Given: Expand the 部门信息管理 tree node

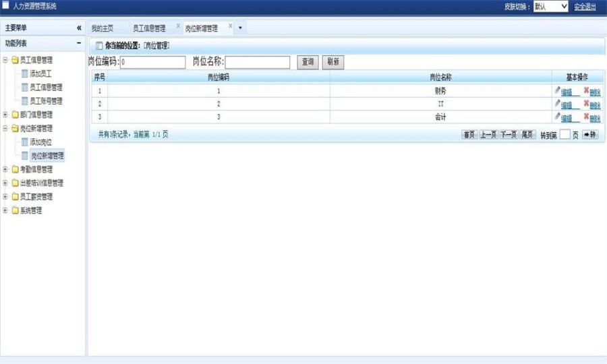Looking at the screenshot, I should pyautogui.click(x=5, y=115).
